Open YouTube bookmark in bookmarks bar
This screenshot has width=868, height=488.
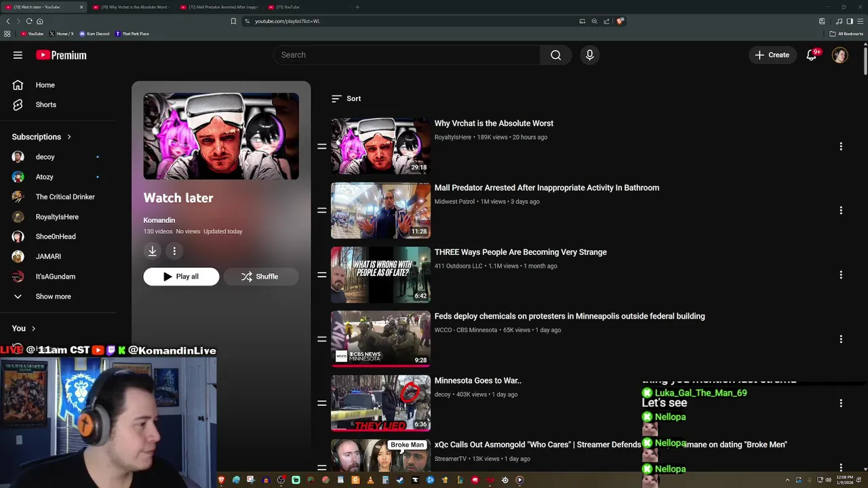point(32,33)
